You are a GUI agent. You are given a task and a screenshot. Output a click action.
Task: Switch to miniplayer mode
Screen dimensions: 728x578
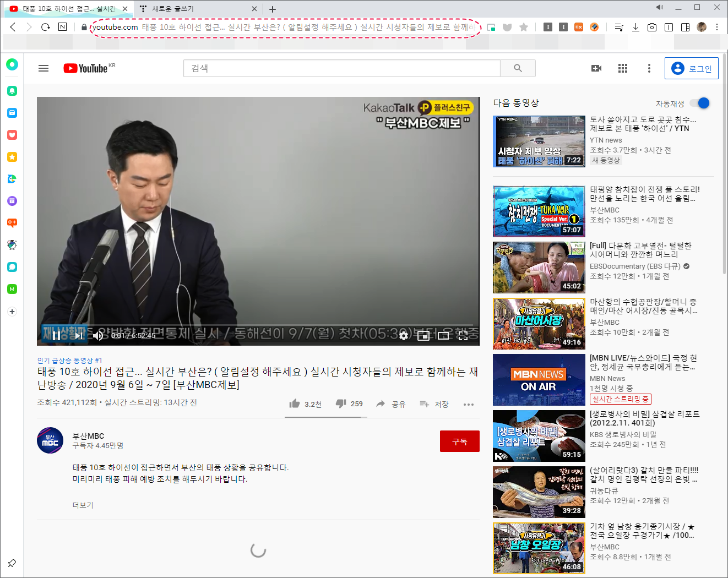(423, 336)
